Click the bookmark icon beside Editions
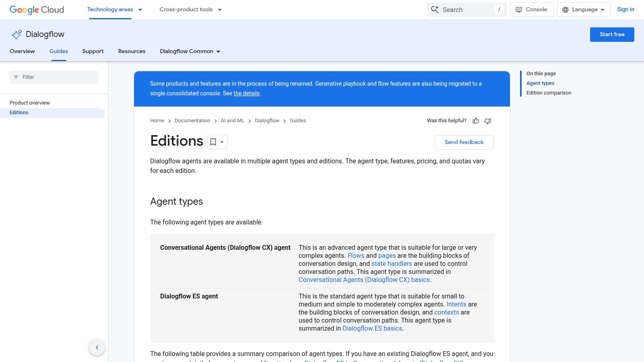644x362 pixels. (213, 142)
